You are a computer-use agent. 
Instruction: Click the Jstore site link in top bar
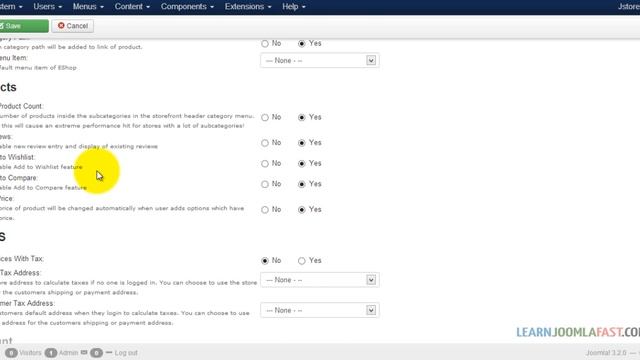(629, 7)
